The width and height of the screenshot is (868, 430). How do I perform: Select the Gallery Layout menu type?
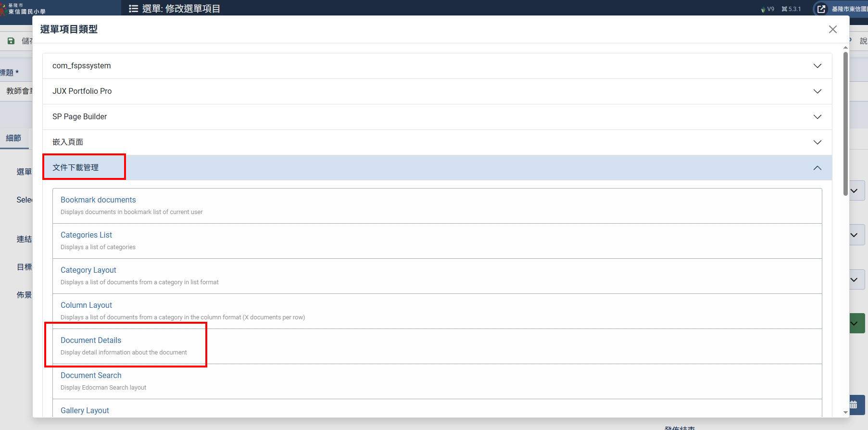pyautogui.click(x=85, y=410)
